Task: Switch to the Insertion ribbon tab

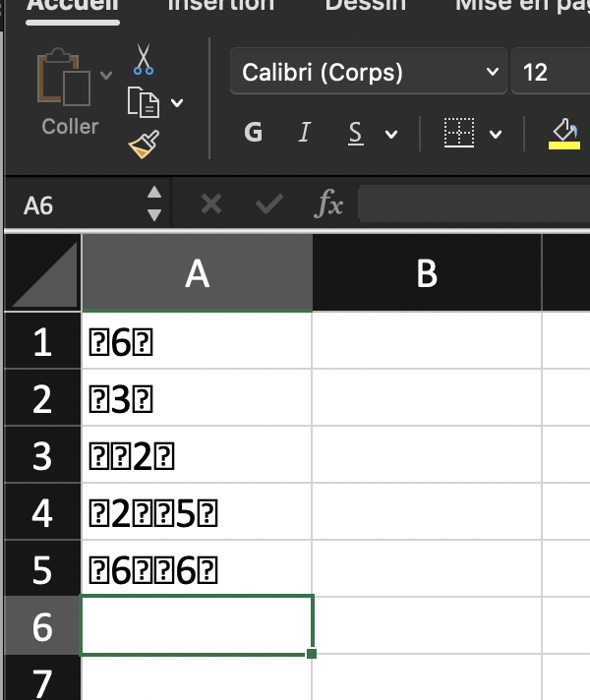Action: 220,5
